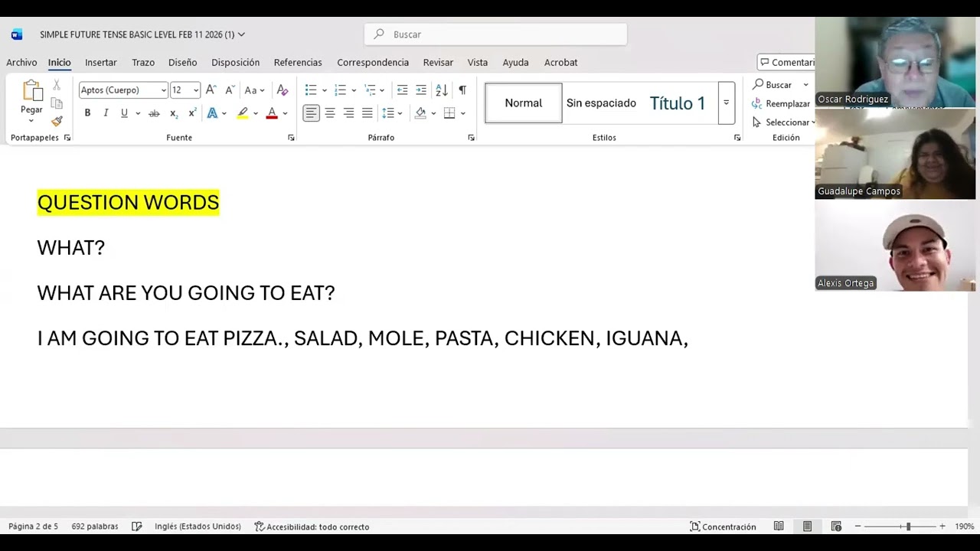Click the spelling check icon in status bar
Image resolution: width=980 pixels, height=551 pixels.
(x=137, y=527)
